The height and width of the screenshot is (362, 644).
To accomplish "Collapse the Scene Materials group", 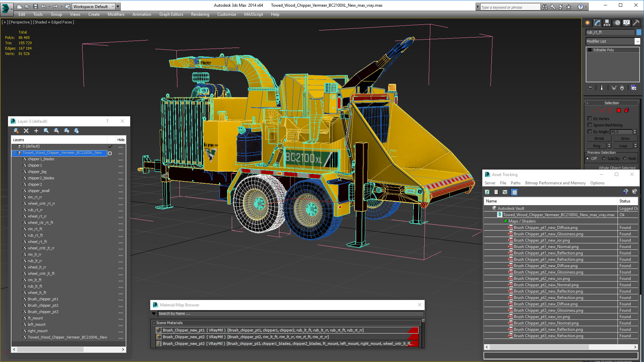I will coord(154,323).
